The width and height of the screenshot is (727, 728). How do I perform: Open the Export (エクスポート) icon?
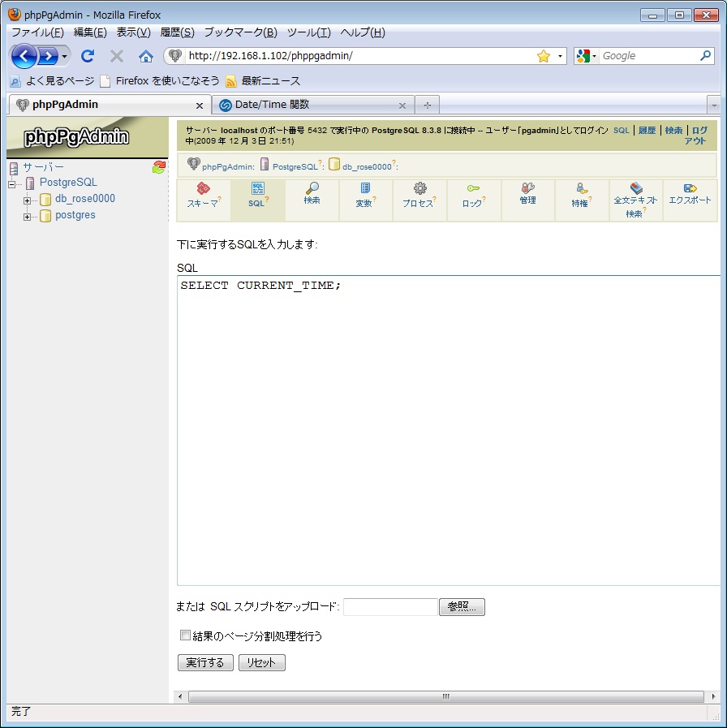click(x=690, y=188)
